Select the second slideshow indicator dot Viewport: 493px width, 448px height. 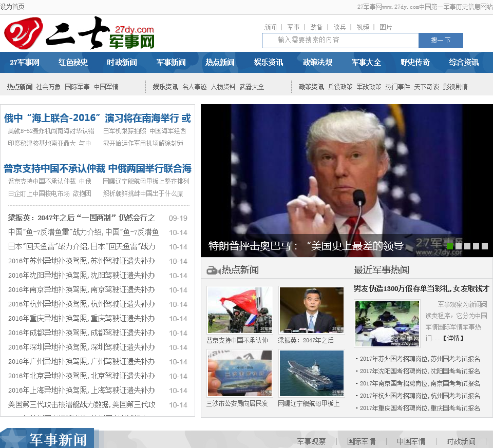tap(459, 246)
